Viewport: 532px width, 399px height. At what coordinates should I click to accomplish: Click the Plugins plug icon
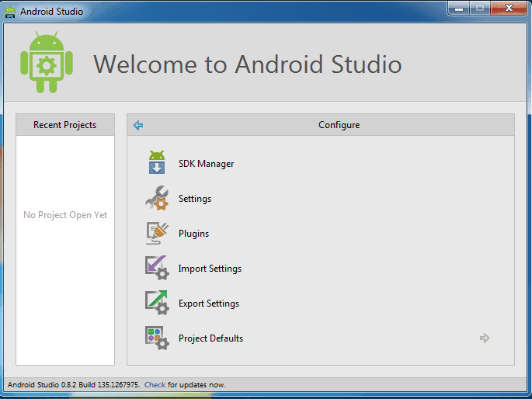pos(157,233)
